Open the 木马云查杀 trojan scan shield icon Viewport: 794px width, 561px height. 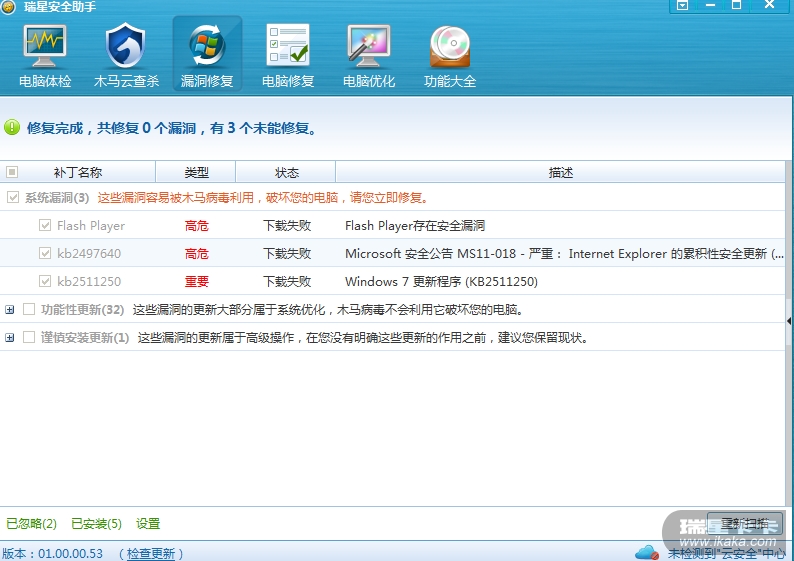pyautogui.click(x=126, y=54)
